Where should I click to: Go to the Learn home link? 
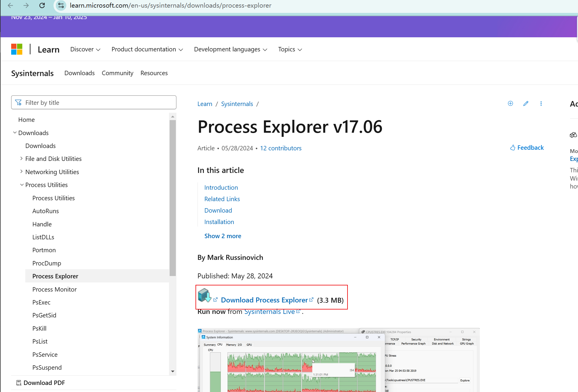coord(49,49)
